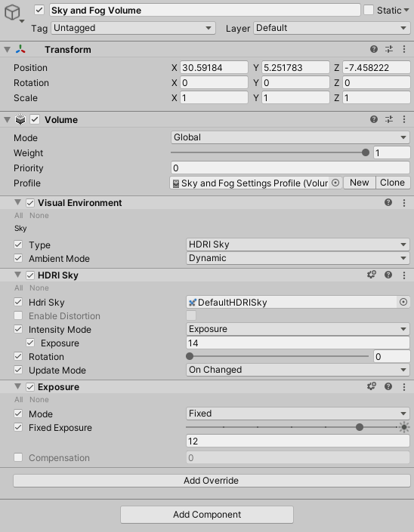Open Exposure override more options menu
The height and width of the screenshot is (532, 414).
[404, 386]
